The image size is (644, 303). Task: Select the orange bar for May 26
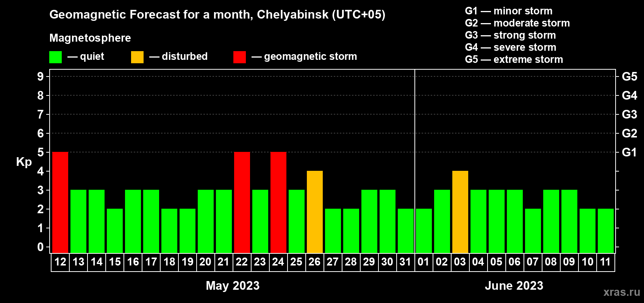click(x=315, y=212)
